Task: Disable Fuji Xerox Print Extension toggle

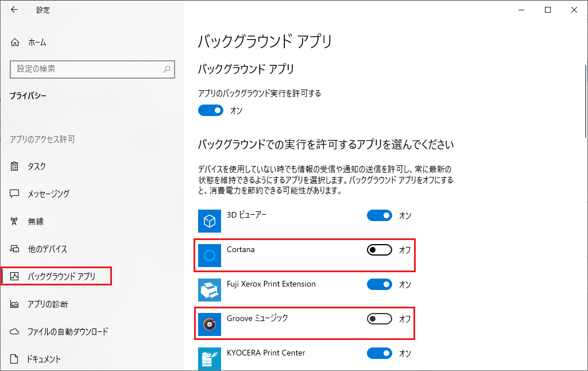Action: tap(379, 284)
